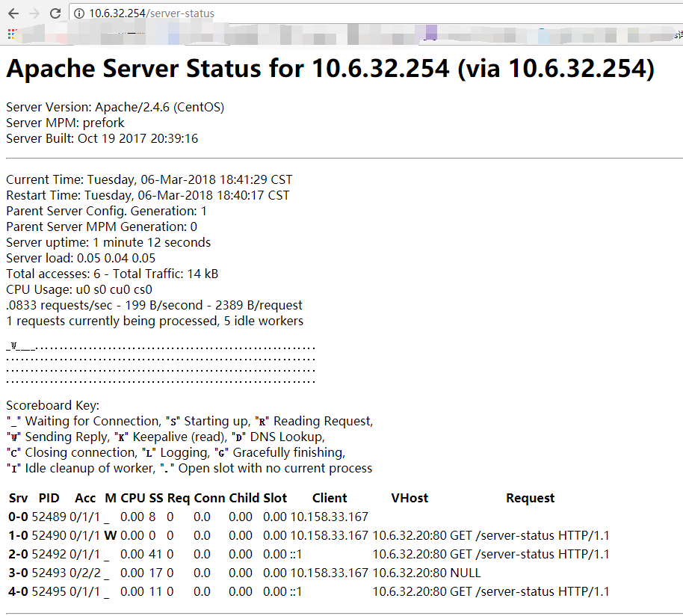Screen dimensions: 683x616
Task: Click the Srv cell 2-0
Action: 18,554
